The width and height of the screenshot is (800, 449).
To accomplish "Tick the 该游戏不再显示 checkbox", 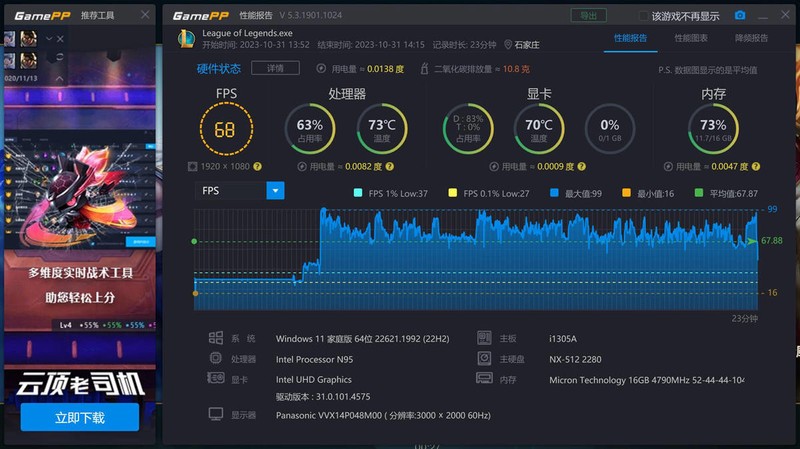I will coord(643,16).
